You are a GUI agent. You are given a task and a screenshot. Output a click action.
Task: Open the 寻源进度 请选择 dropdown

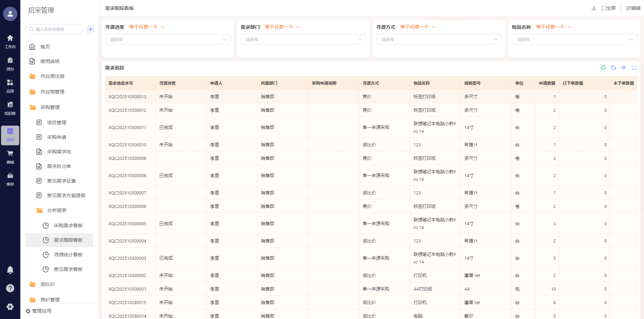(168, 40)
